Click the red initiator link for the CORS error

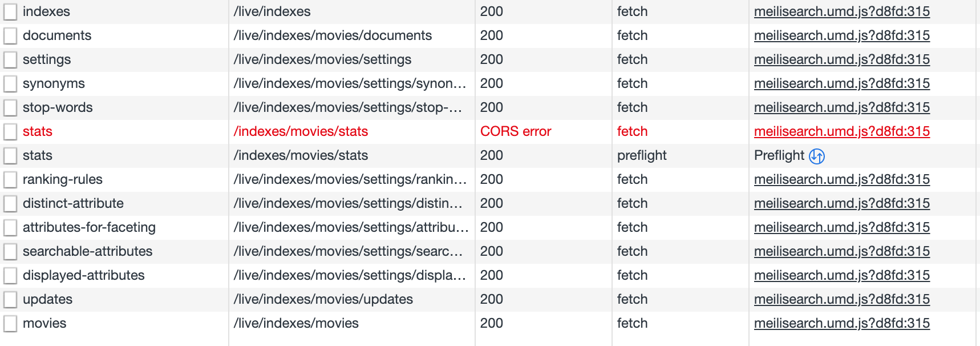[841, 131]
